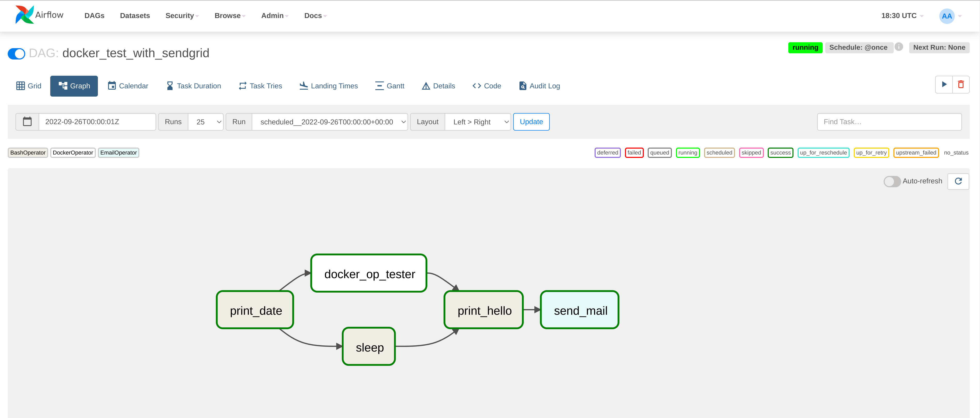This screenshot has width=980, height=418.
Task: Open the Gantt chart view
Action: pos(390,86)
